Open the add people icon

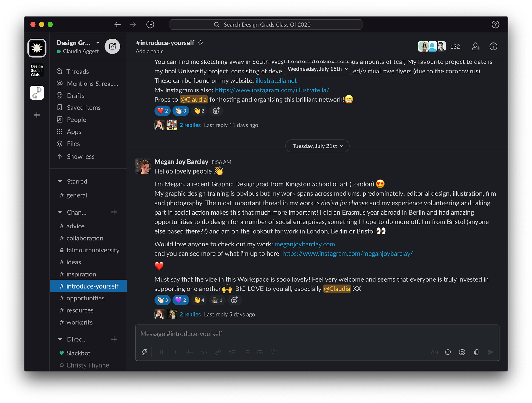click(x=476, y=46)
